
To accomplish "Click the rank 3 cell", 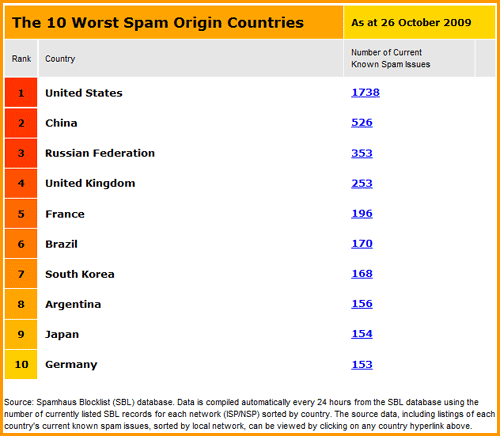I will click(x=21, y=153).
